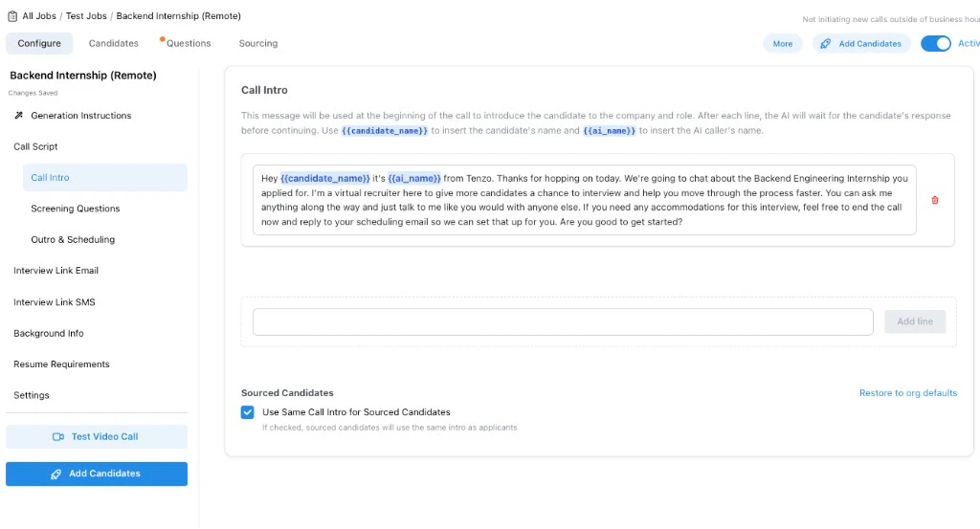980x529 pixels.
Task: Open Screening Questions section
Action: point(75,209)
